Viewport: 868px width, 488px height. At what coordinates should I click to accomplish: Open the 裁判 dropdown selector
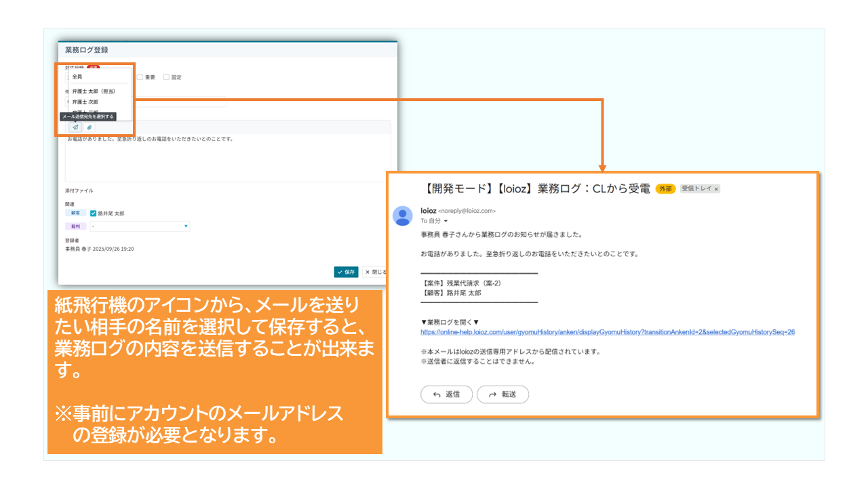click(x=140, y=226)
